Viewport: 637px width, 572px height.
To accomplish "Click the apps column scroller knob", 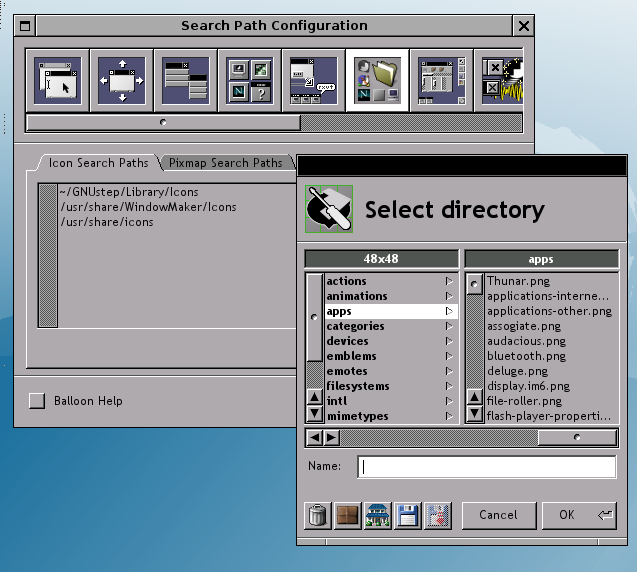I will [474, 284].
